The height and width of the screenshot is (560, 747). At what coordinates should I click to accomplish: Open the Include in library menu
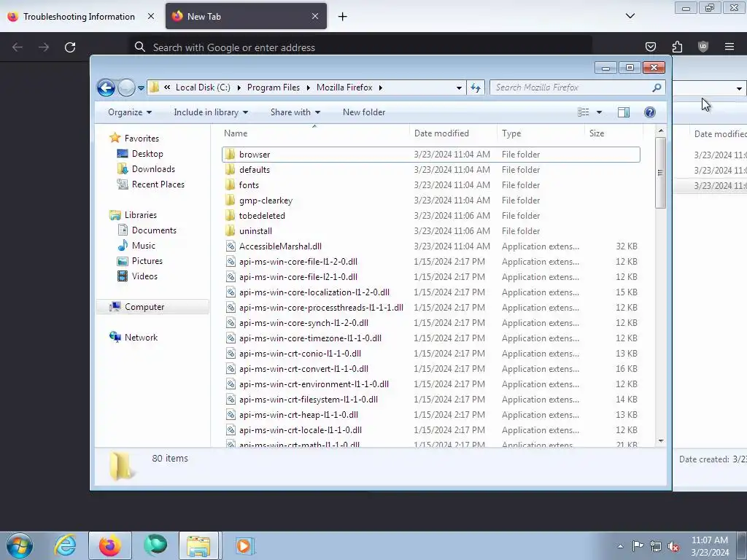click(211, 112)
